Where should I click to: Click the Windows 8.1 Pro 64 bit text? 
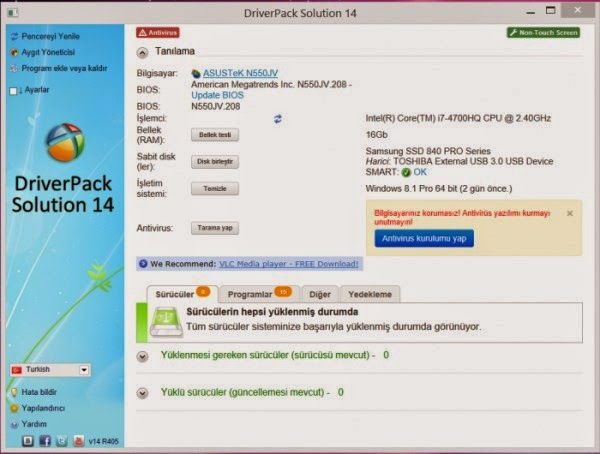click(x=439, y=189)
